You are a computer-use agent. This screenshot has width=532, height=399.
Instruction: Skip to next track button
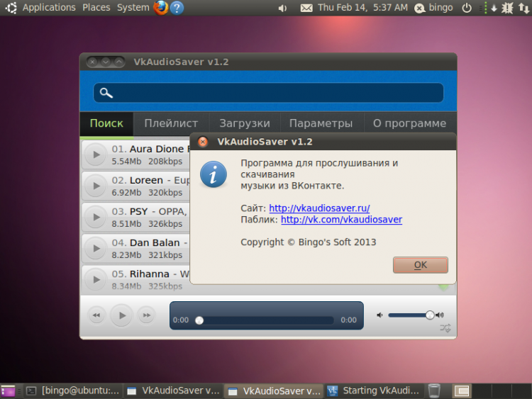(x=146, y=315)
